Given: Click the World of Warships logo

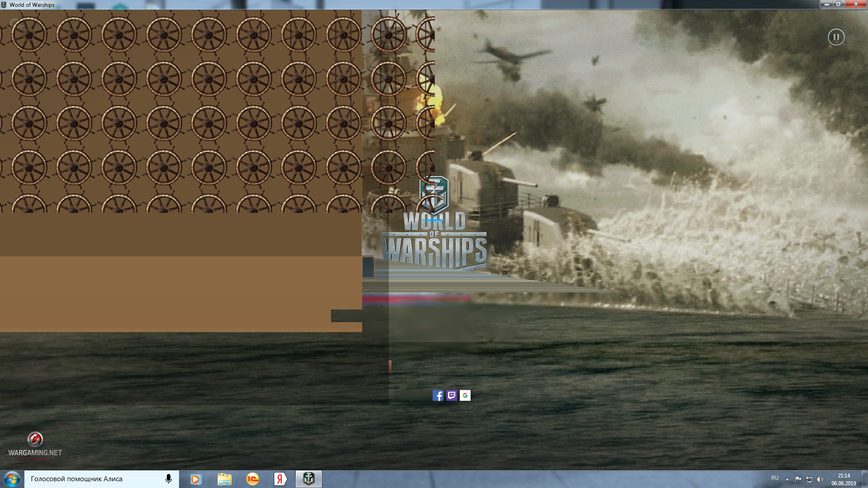Looking at the screenshot, I should [x=434, y=224].
